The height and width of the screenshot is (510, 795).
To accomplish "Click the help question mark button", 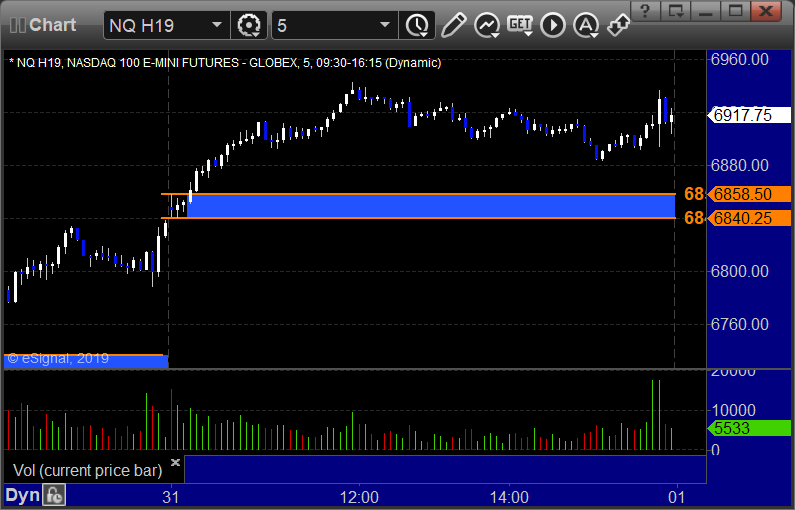I will tap(645, 10).
